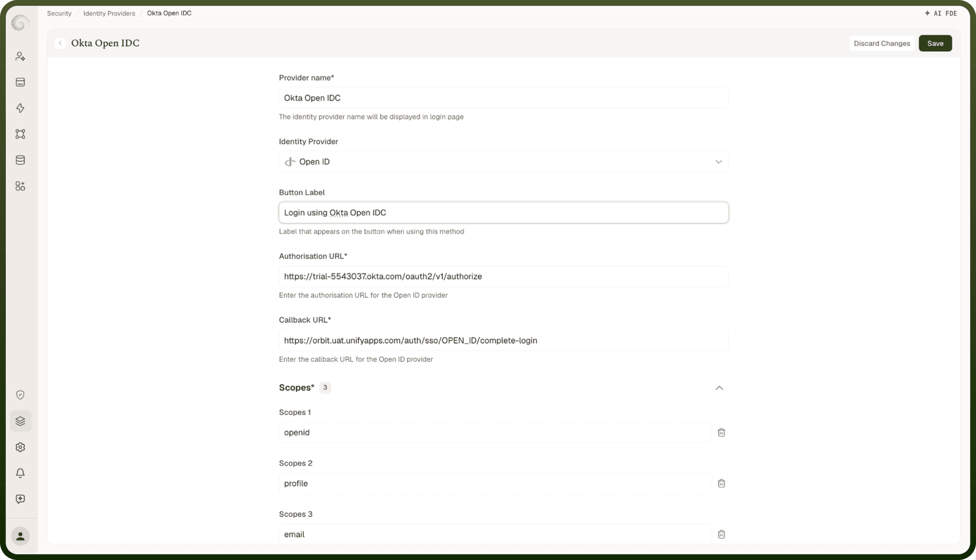Screen dimensions: 976x560
Task: Open the shield security icon in the sidebar
Action: (x=20, y=395)
